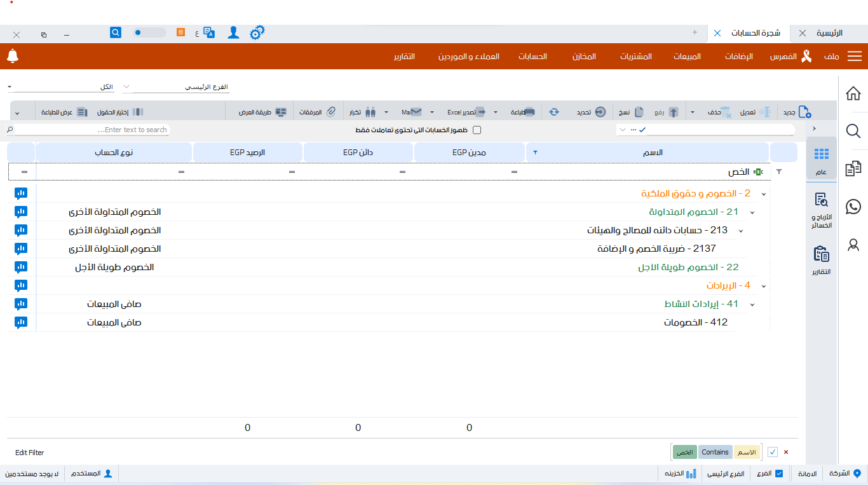This screenshot has height=485, width=868.
Task: Click إختيار الحقول field chooser
Action: [120, 112]
